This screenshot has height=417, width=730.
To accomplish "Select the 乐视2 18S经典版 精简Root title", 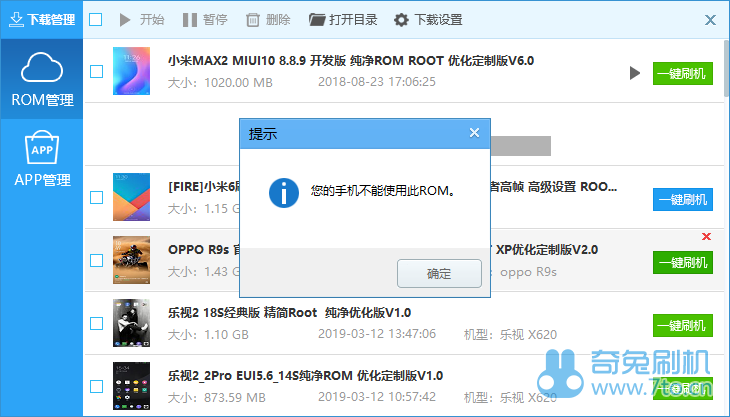I will pos(289,312).
